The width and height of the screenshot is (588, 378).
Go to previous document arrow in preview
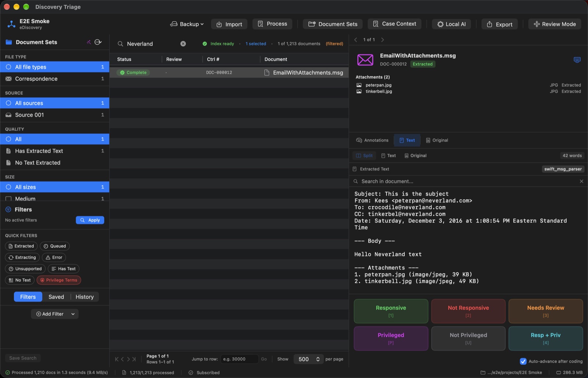[355, 40]
